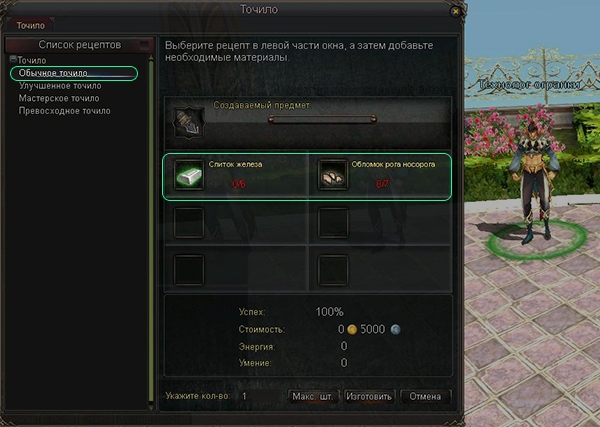Choose the Мастерское точило recipe
The height and width of the screenshot is (427, 600).
(59, 98)
